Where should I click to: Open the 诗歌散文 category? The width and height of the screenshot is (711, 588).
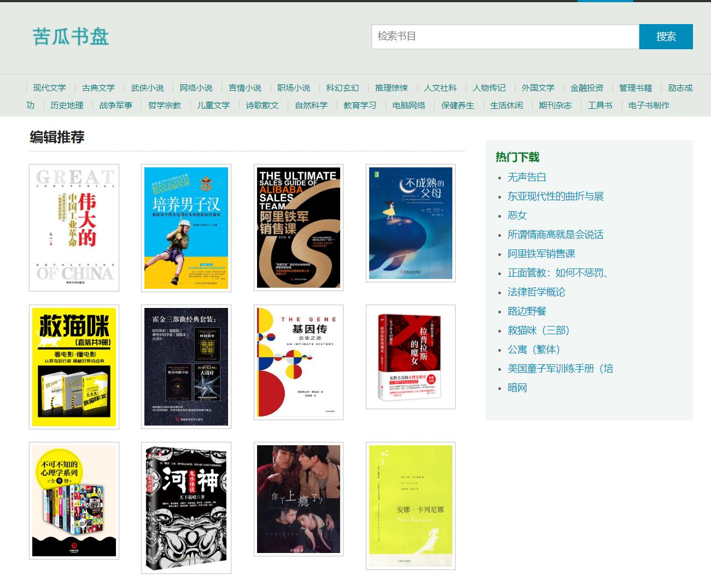tap(263, 106)
